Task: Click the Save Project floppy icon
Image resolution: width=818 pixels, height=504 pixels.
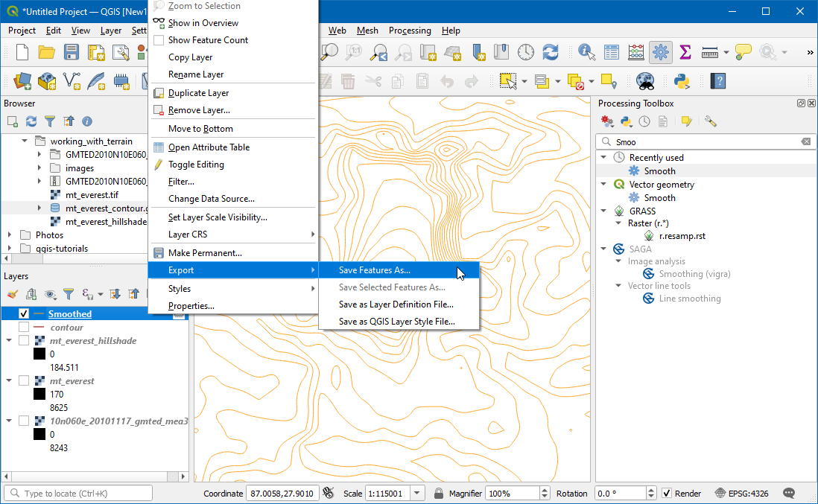Action: [x=71, y=52]
